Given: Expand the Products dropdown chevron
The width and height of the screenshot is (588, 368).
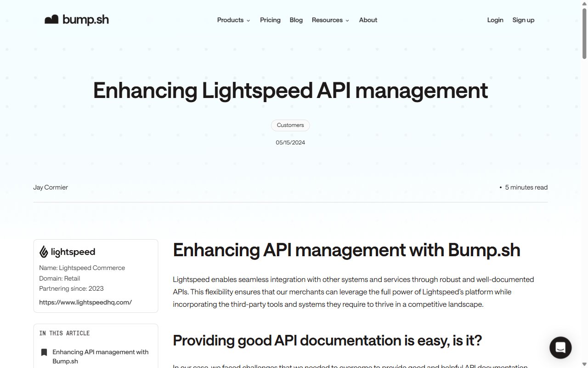Looking at the screenshot, I should pyautogui.click(x=249, y=21).
